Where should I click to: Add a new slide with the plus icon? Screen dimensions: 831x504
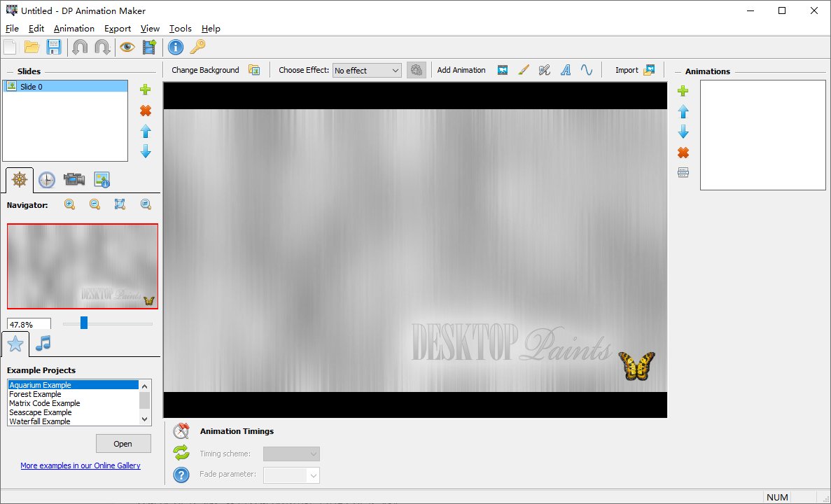(x=145, y=90)
